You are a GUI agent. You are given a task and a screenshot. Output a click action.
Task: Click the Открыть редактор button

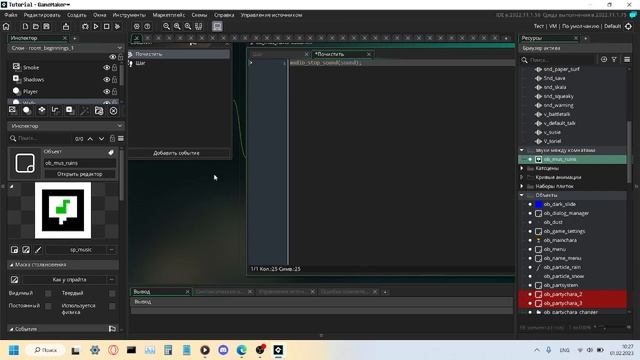pos(80,174)
